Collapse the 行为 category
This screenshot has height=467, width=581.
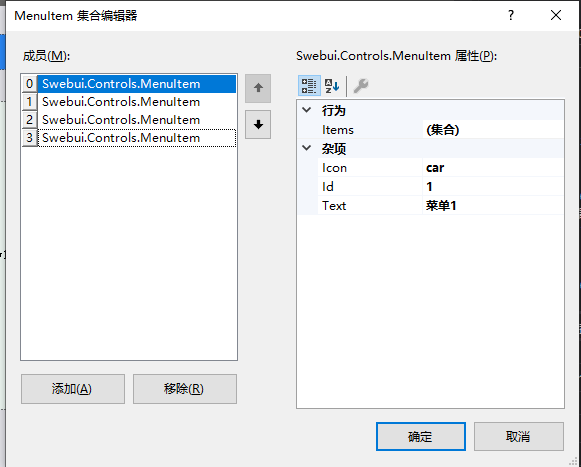(307, 110)
